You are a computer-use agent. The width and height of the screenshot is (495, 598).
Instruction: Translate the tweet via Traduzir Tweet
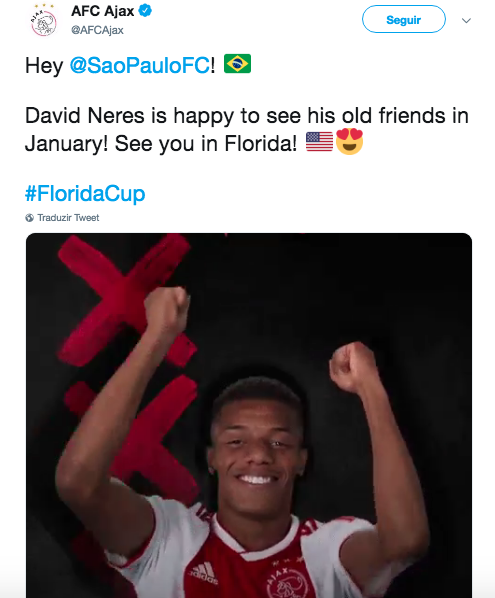pos(68,218)
